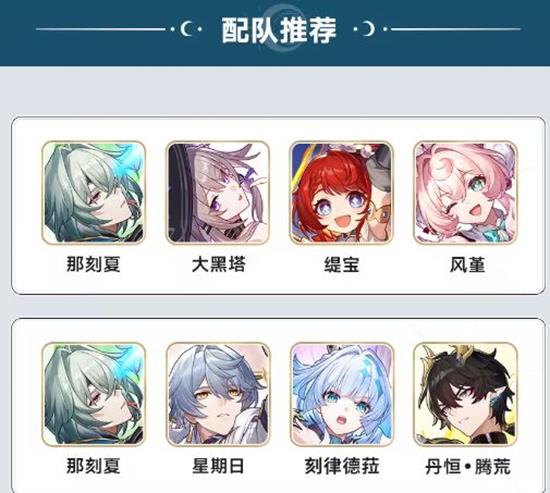This screenshot has height=493, width=550.
Task: Open the blue-haired 刻律德菈 portrait
Action: click(x=342, y=394)
